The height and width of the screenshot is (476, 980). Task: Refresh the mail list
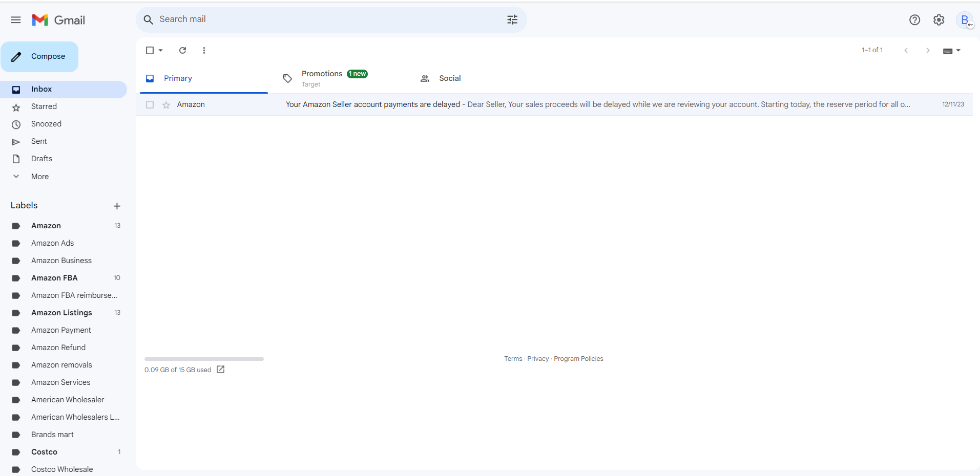(x=182, y=50)
